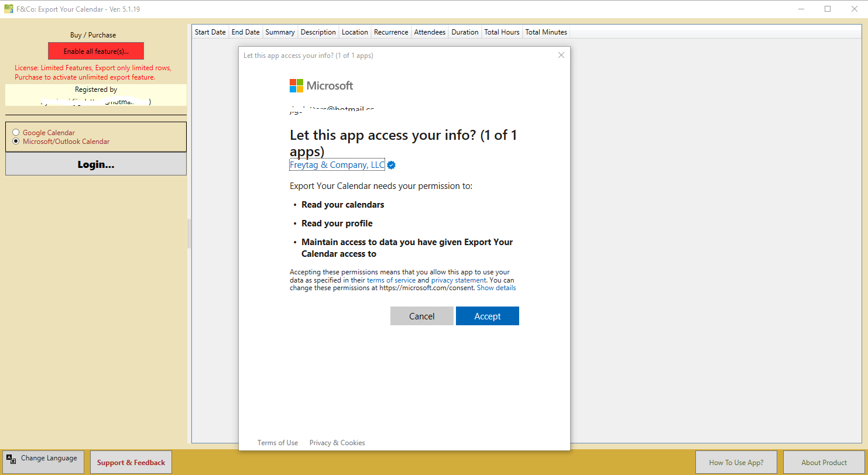The width and height of the screenshot is (868, 475).
Task: Click 'Let this app access your info?' heading
Action: 404,143
